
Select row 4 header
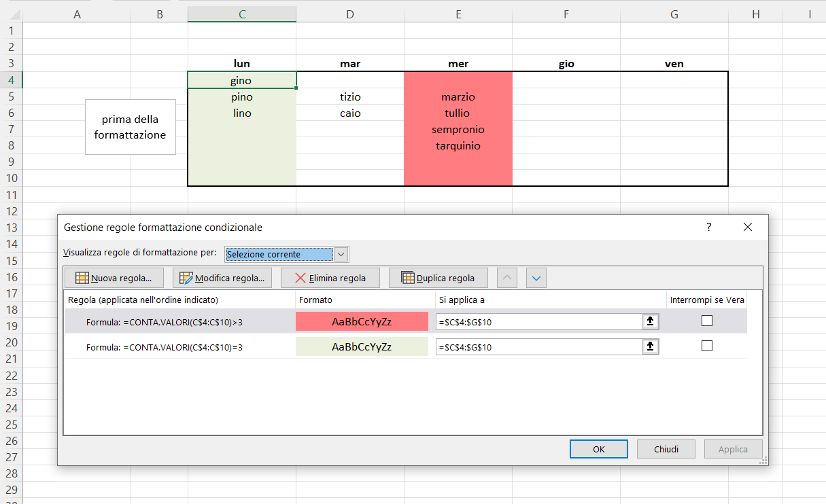pos(11,80)
